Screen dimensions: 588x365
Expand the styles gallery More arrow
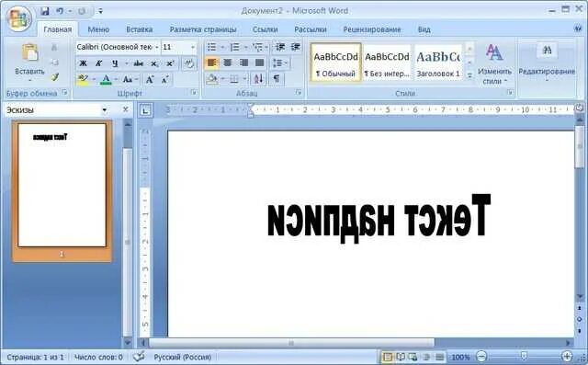[x=469, y=75]
